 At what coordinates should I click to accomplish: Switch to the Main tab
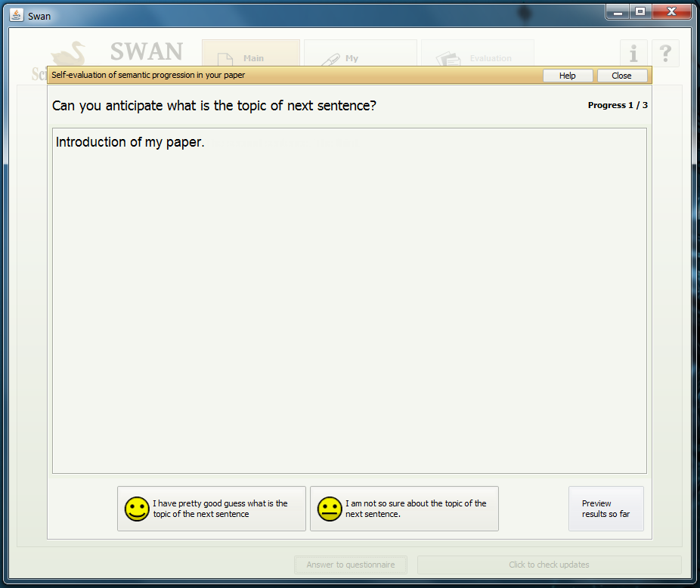251,53
